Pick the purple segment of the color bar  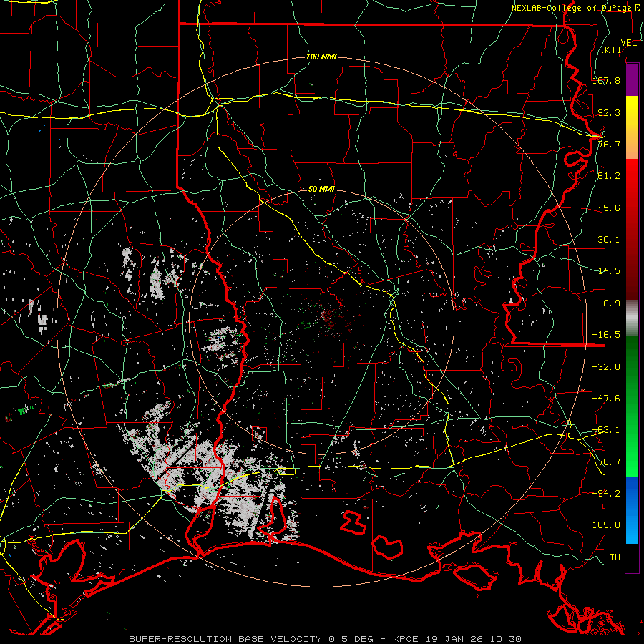[x=632, y=80]
